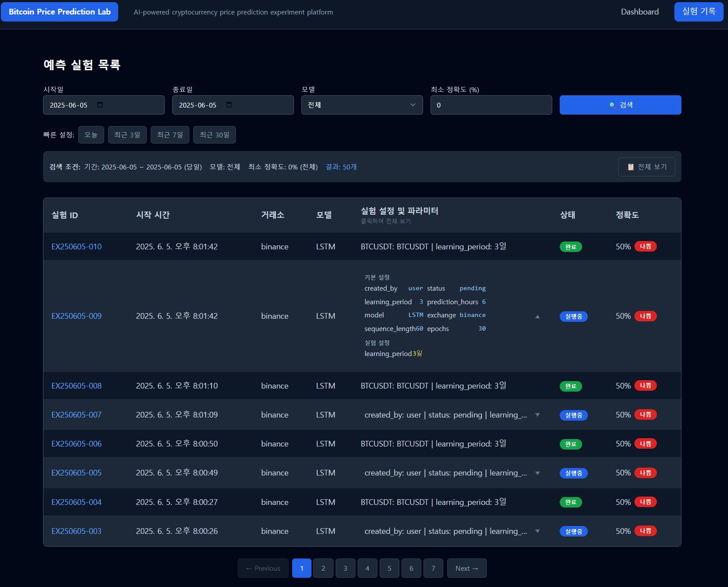Open the 모델 dropdown showing 전체

tap(362, 105)
